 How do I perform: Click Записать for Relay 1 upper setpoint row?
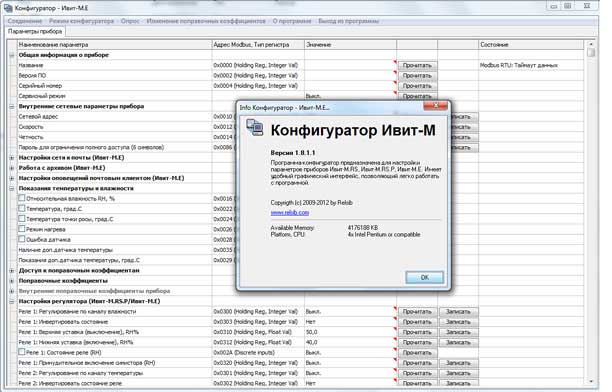(458, 332)
